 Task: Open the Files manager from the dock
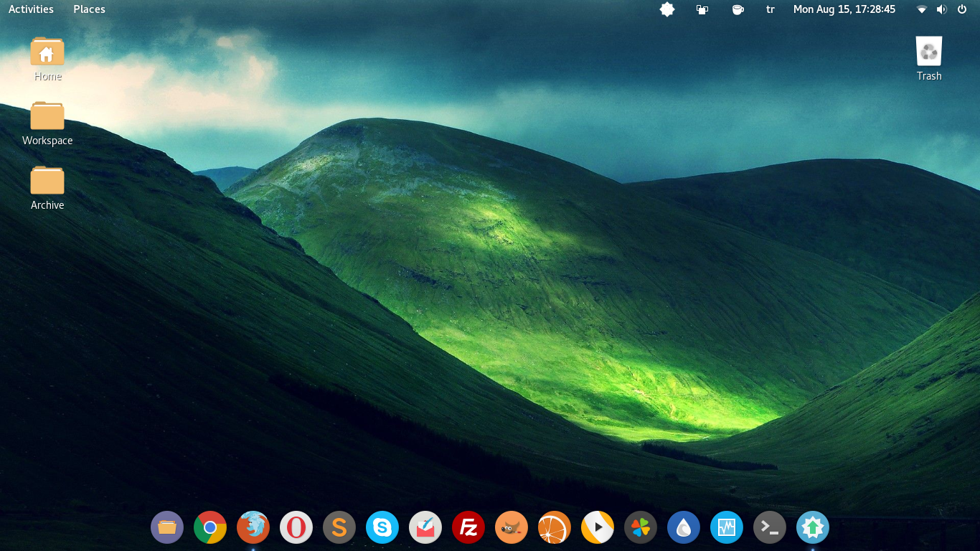(167, 527)
